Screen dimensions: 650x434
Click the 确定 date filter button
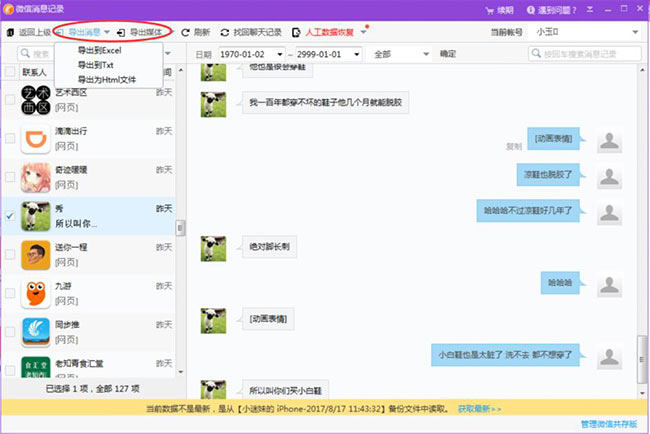449,53
